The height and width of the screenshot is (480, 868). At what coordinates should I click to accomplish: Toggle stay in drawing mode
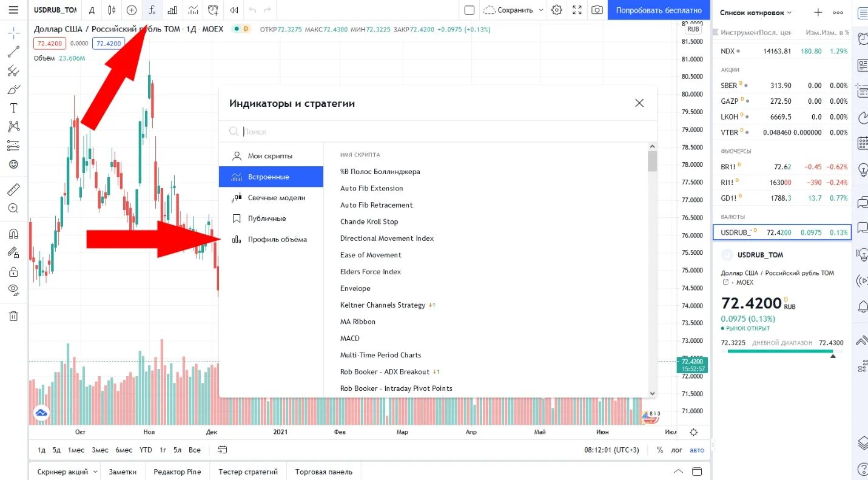point(13,252)
